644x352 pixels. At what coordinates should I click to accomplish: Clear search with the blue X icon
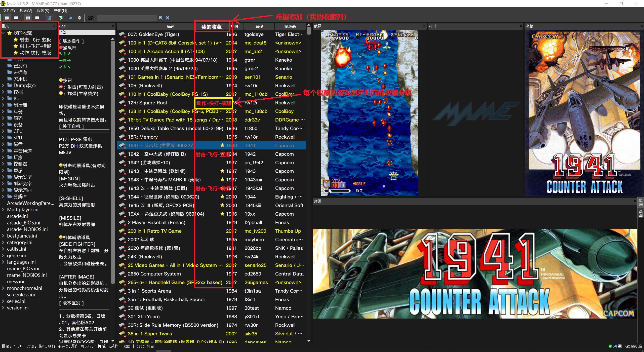coord(168,18)
